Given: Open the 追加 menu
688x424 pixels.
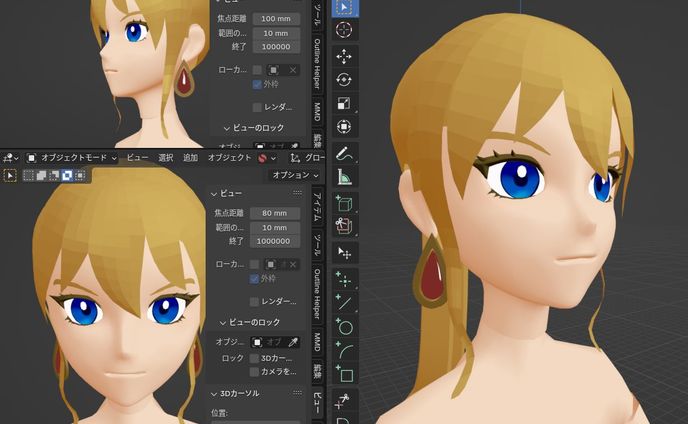Looking at the screenshot, I should tap(190, 158).
